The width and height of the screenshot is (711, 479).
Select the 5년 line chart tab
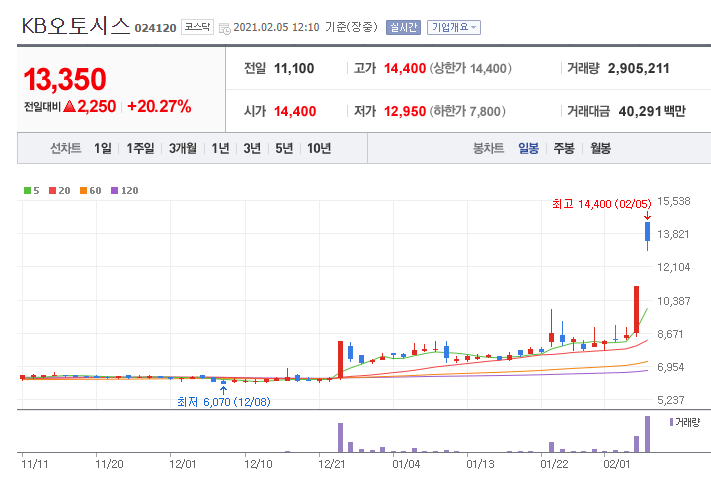pos(284,148)
